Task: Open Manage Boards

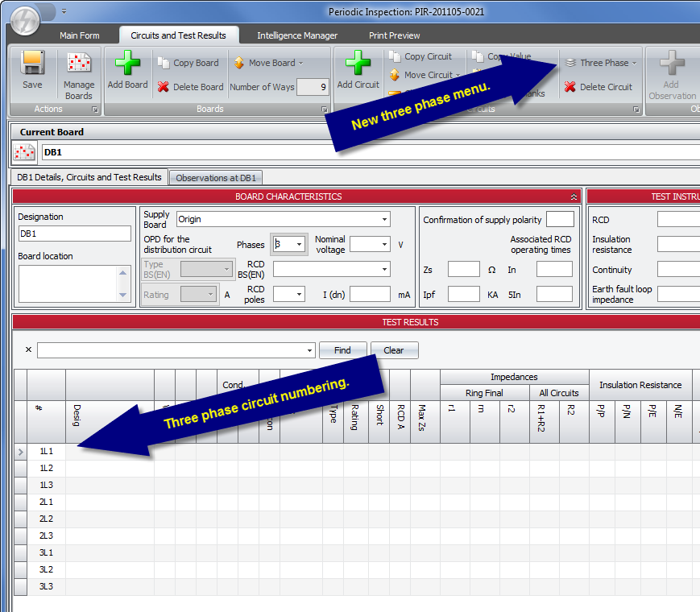Action: (x=78, y=64)
